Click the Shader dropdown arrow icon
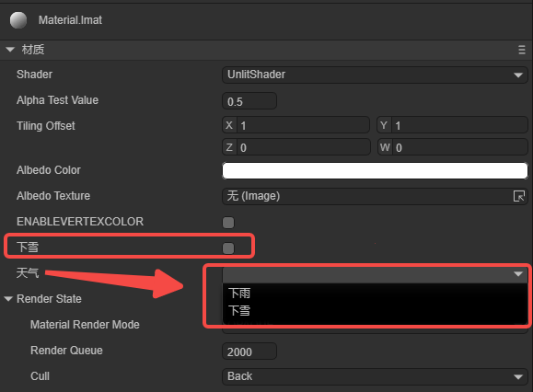This screenshot has width=533, height=392. pos(518,75)
